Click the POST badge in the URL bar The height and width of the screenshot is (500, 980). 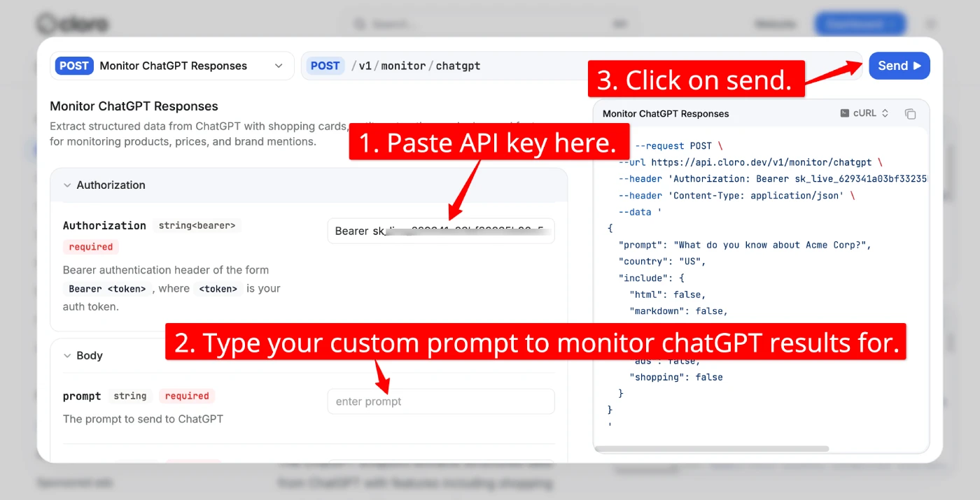coord(325,66)
